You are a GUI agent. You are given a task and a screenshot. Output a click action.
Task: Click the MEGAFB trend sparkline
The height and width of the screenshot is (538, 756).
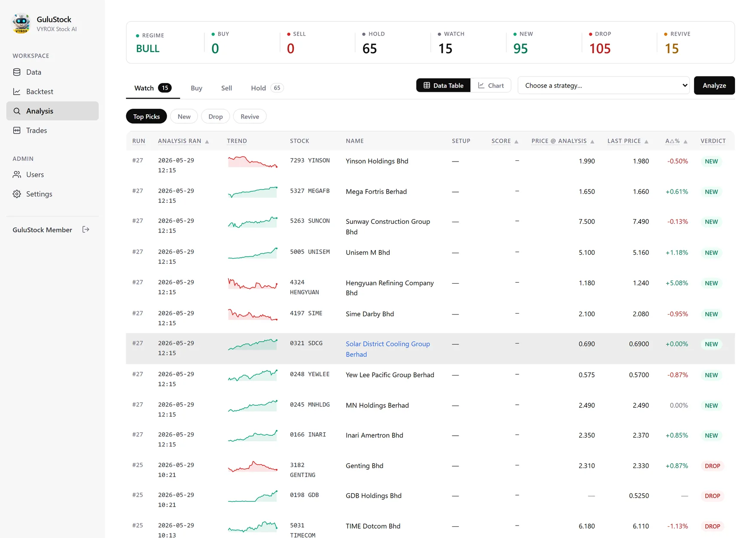click(x=253, y=192)
